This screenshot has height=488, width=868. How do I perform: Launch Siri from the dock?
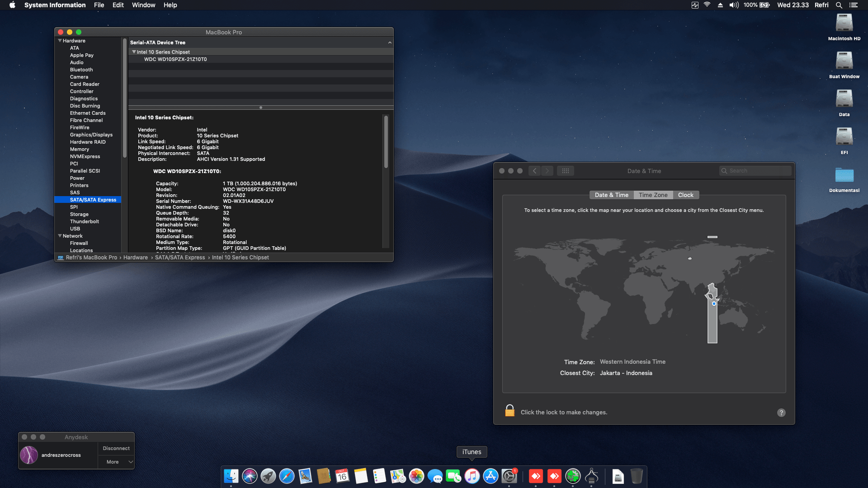pos(250,476)
